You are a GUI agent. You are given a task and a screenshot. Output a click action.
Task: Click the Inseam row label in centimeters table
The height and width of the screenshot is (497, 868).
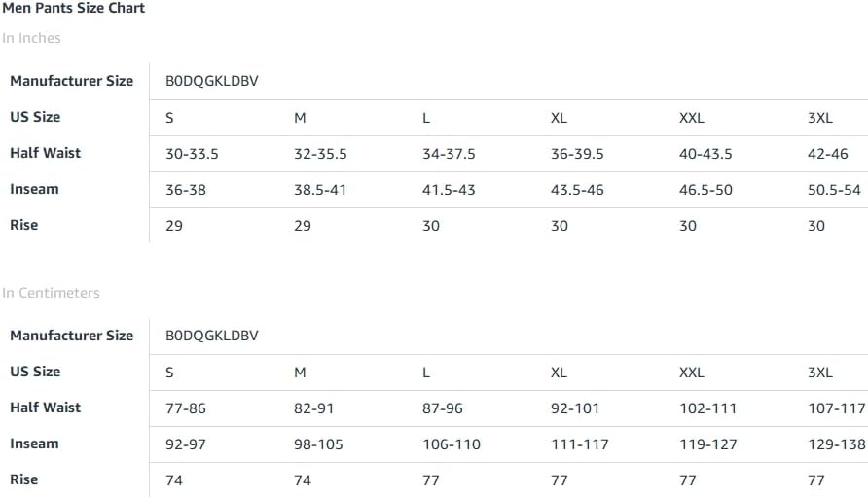(34, 444)
